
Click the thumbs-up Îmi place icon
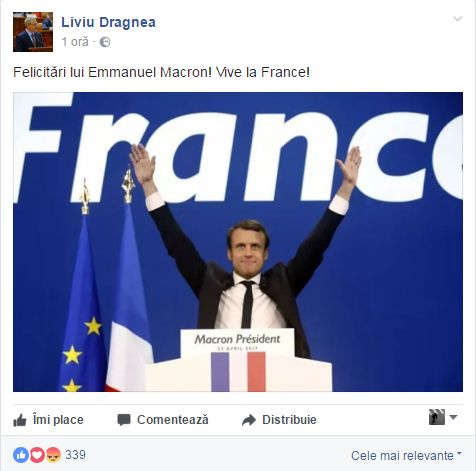20,420
